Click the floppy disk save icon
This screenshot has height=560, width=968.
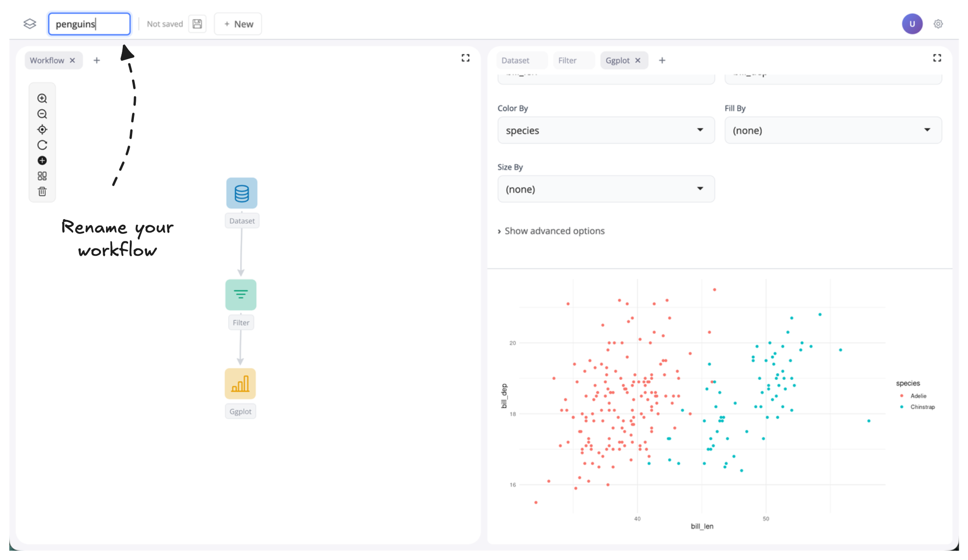pyautogui.click(x=197, y=24)
